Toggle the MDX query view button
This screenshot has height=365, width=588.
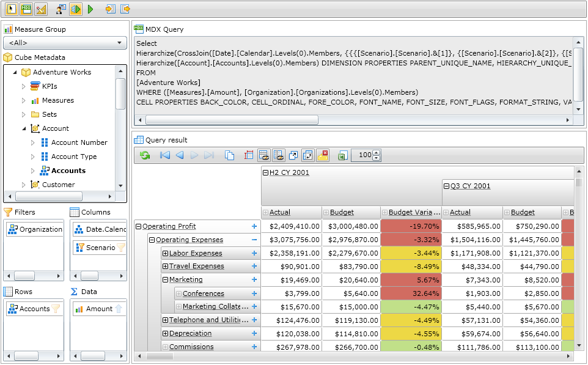click(26, 9)
